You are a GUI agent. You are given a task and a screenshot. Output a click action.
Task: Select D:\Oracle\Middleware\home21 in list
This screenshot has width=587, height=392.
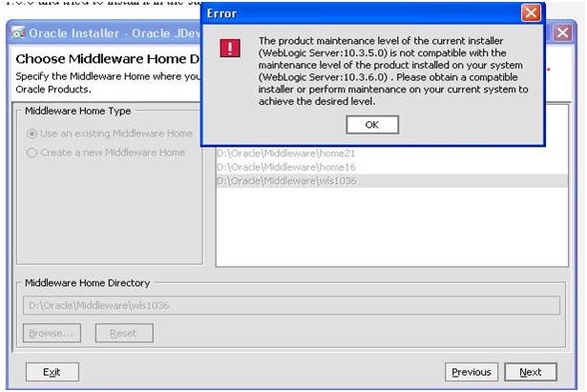point(392,154)
